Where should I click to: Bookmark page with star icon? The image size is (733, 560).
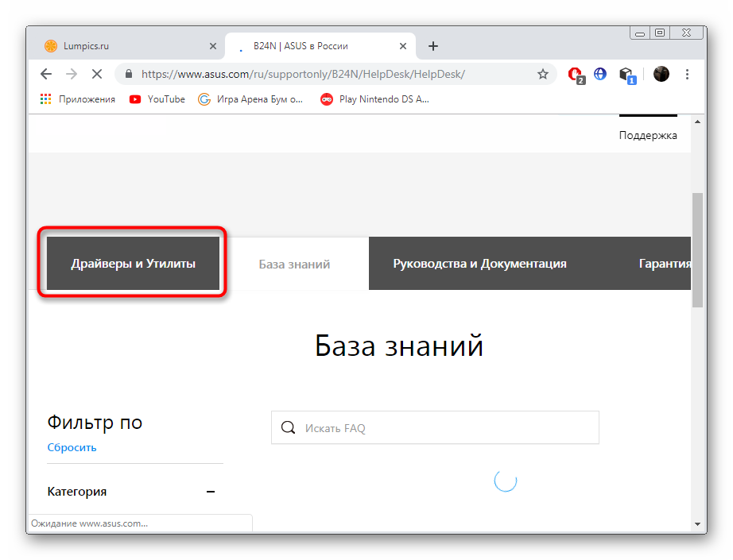(543, 74)
